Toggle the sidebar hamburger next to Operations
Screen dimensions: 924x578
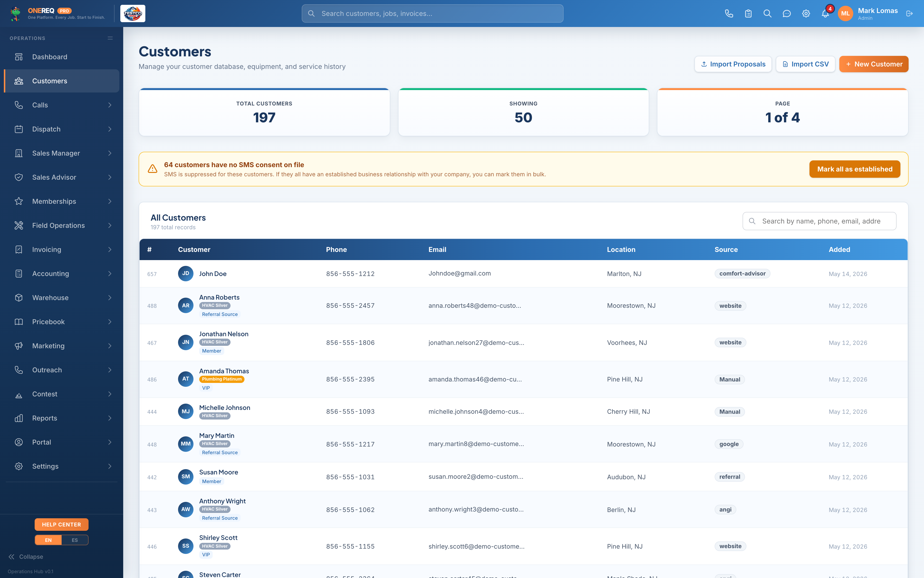(110, 38)
